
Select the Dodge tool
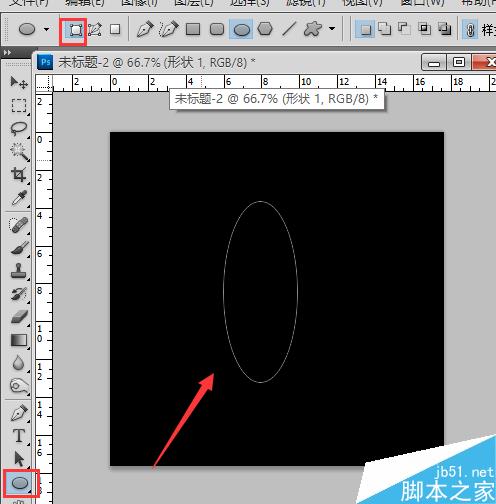(x=19, y=386)
